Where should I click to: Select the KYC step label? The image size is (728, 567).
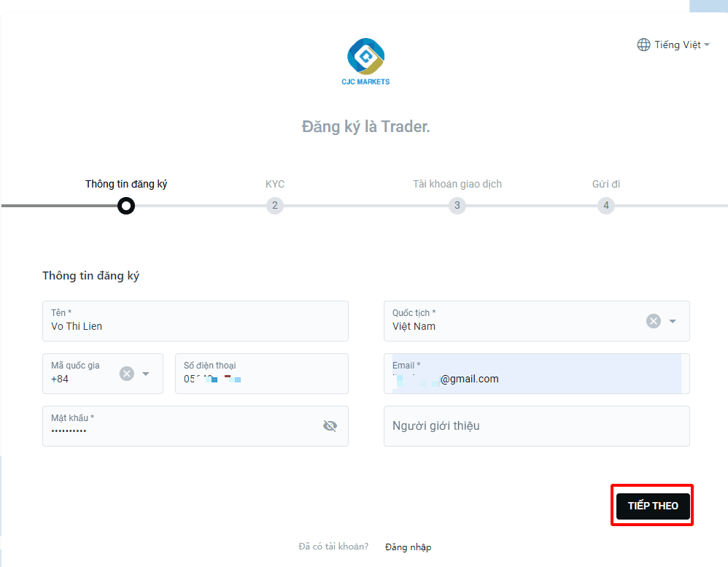(x=275, y=184)
